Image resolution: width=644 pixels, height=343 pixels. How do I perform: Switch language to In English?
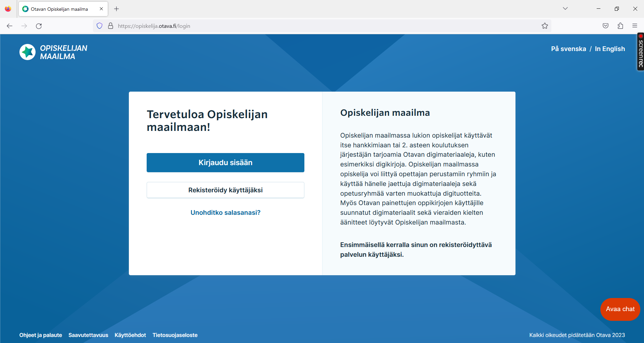(610, 49)
